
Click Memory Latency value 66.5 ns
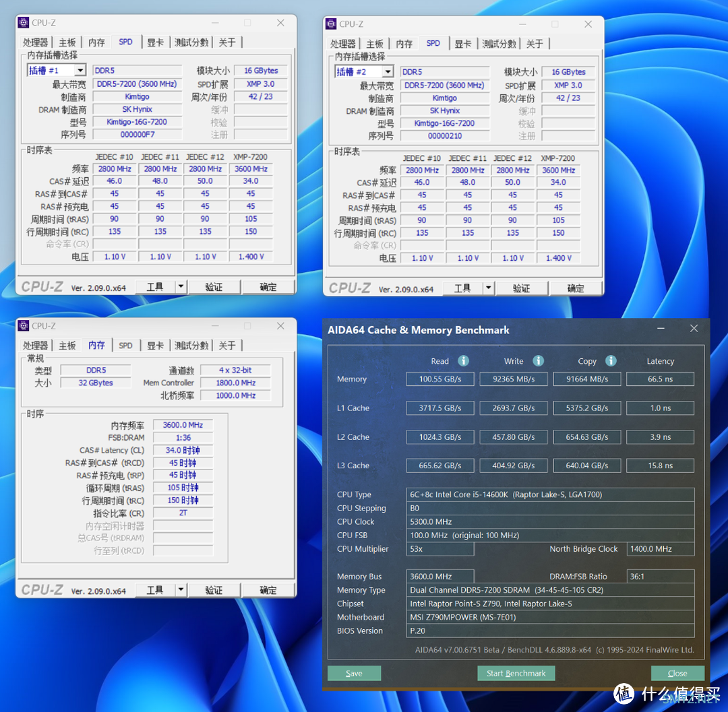[660, 379]
